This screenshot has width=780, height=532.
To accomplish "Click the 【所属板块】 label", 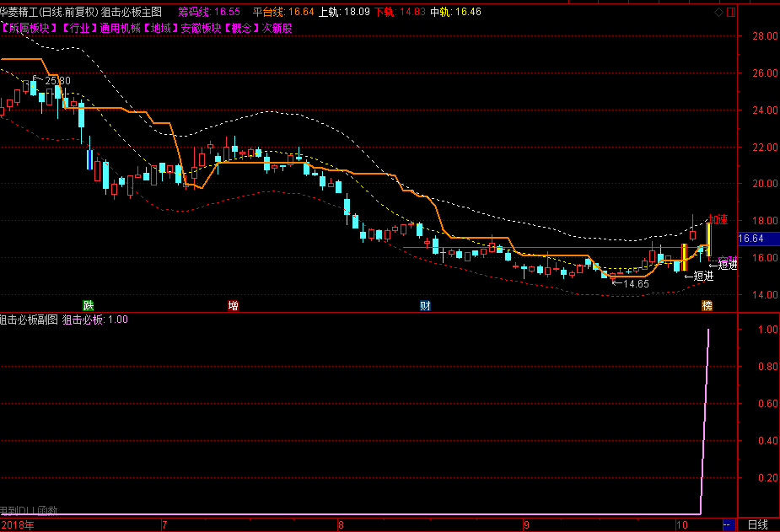I will tap(29, 28).
